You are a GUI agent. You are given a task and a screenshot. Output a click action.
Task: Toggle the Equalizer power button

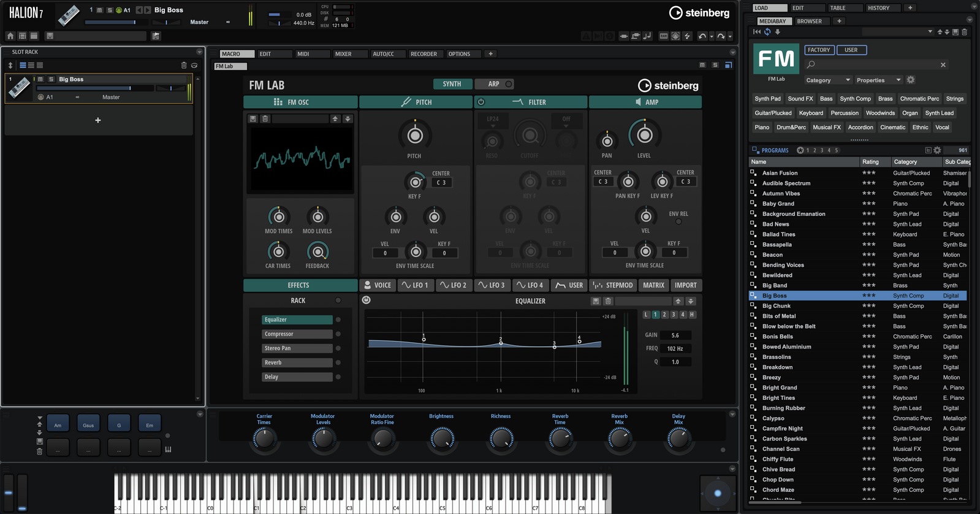pyautogui.click(x=367, y=300)
